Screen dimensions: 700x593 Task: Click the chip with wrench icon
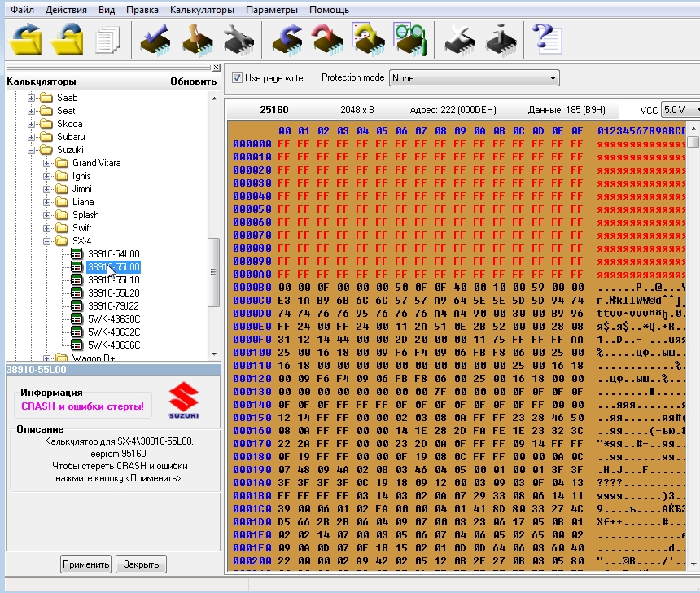pyautogui.click(x=238, y=40)
